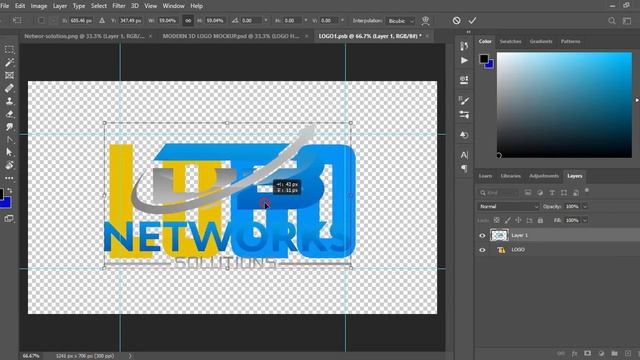The image size is (640, 360).
Task: Toggle lock transparent pixels
Action: tap(496, 220)
